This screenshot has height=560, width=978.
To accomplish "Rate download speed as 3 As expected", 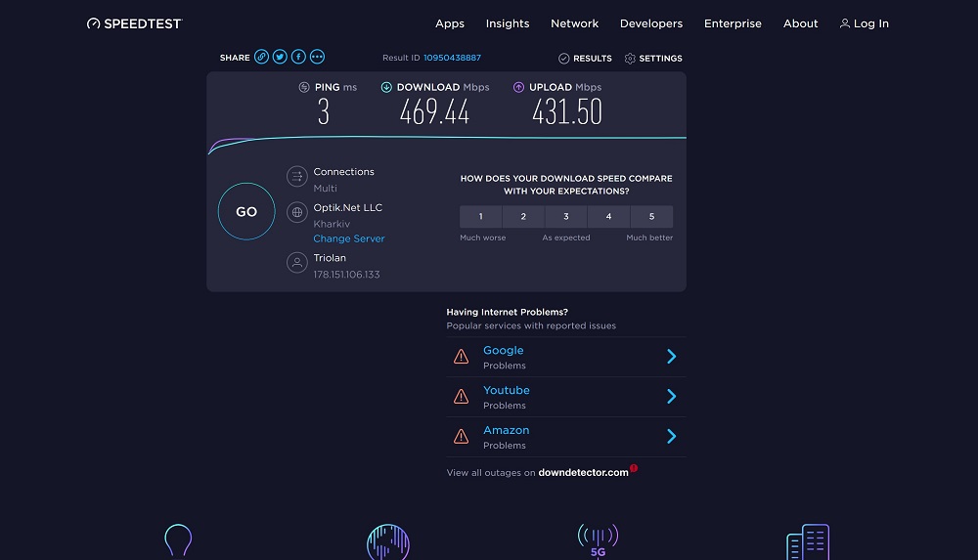I will point(566,216).
